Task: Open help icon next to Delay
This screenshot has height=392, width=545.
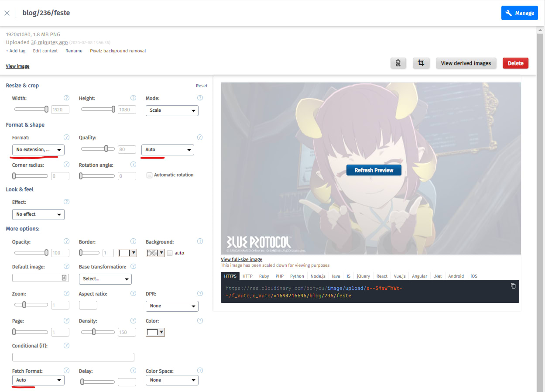Action: tap(133, 371)
